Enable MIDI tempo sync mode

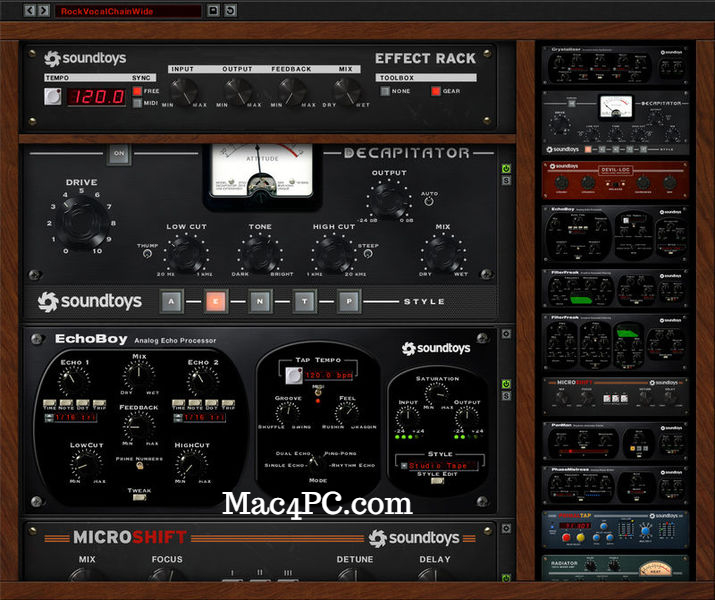click(x=137, y=103)
